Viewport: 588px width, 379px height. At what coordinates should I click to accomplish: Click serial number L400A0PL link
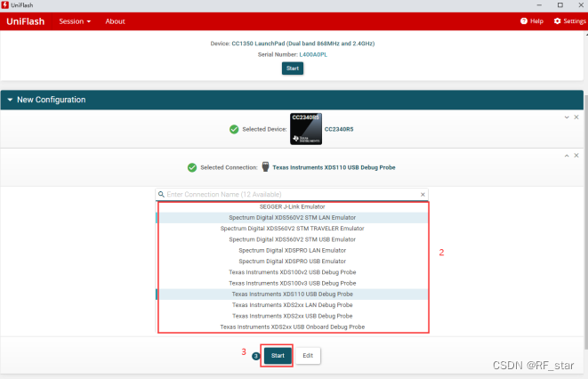[313, 54]
